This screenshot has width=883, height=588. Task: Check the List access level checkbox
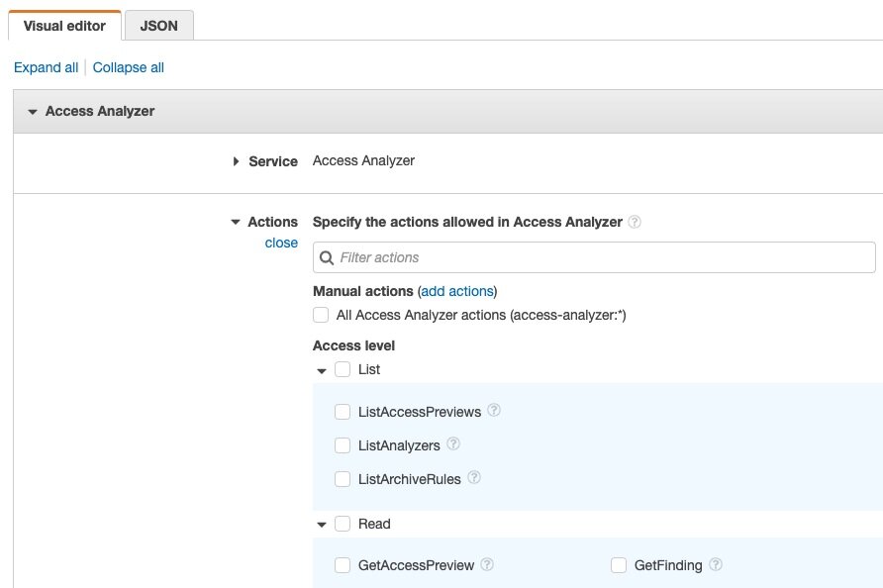pos(343,369)
